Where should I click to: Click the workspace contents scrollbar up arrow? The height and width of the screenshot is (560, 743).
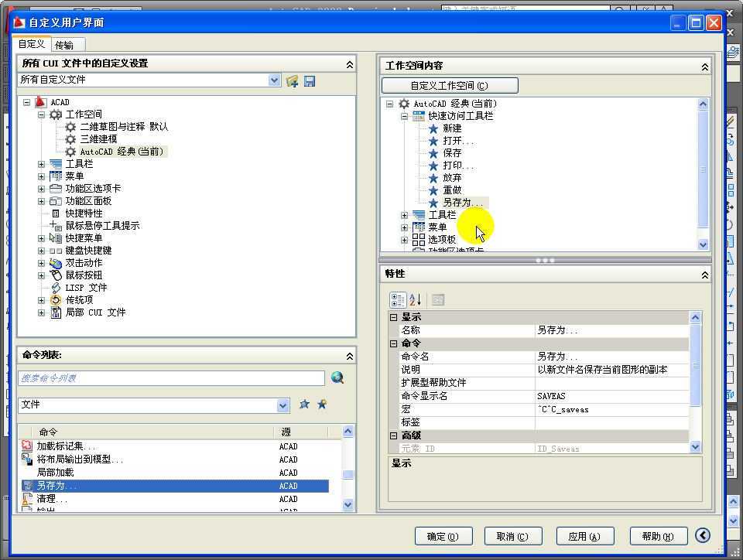click(x=704, y=104)
